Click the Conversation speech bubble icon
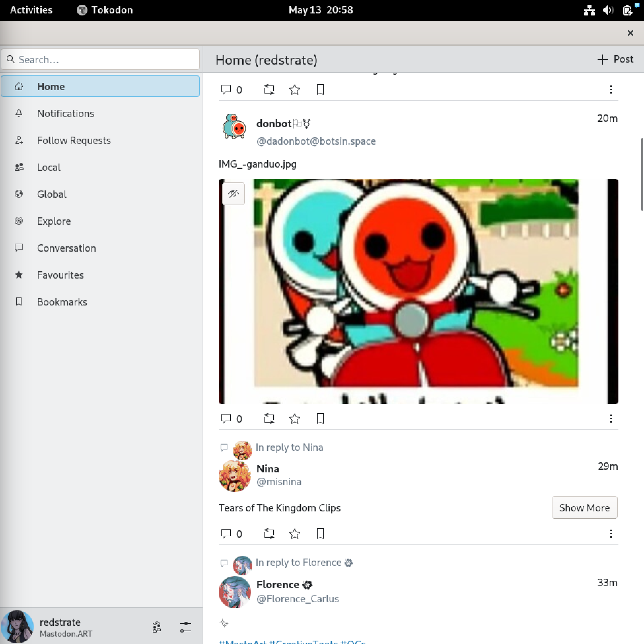This screenshot has width=644, height=644. (x=19, y=248)
